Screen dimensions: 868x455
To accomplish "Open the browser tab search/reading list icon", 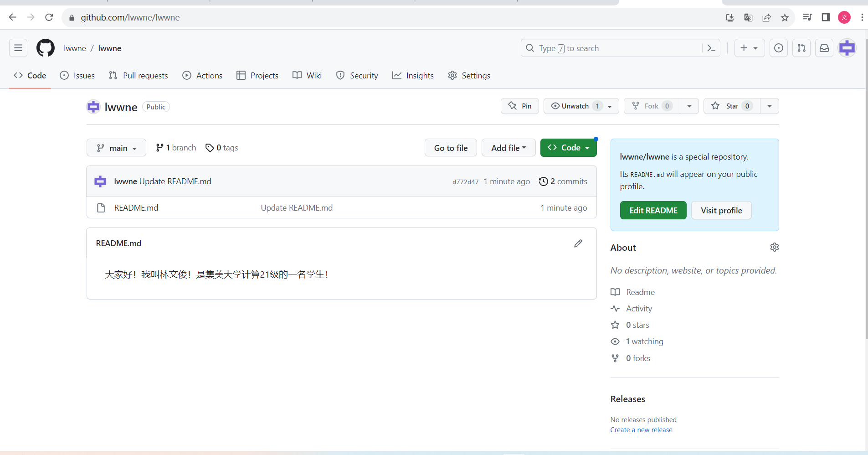I will (x=807, y=17).
